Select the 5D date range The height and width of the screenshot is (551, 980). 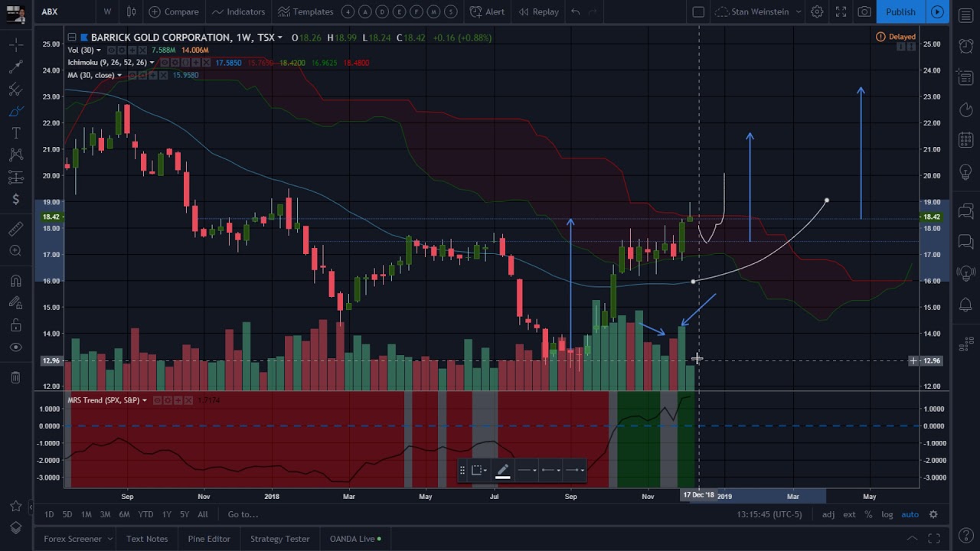tap(67, 514)
